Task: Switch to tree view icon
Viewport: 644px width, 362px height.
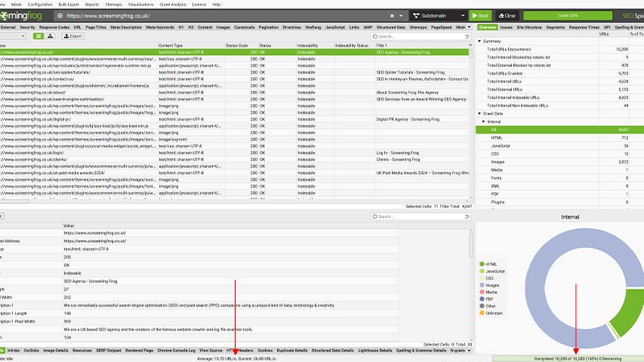Action: coord(50,35)
